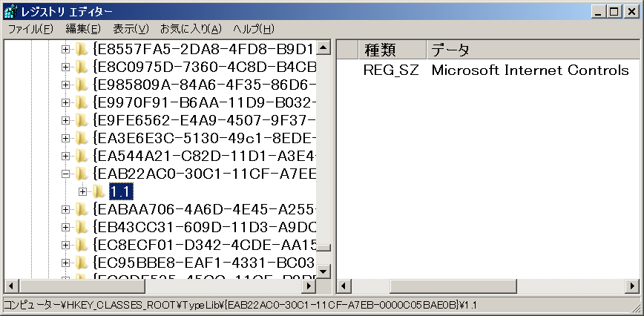The image size is (644, 316).
Task: Click tree pane vertical scrollbar thumb
Action: coord(324,248)
